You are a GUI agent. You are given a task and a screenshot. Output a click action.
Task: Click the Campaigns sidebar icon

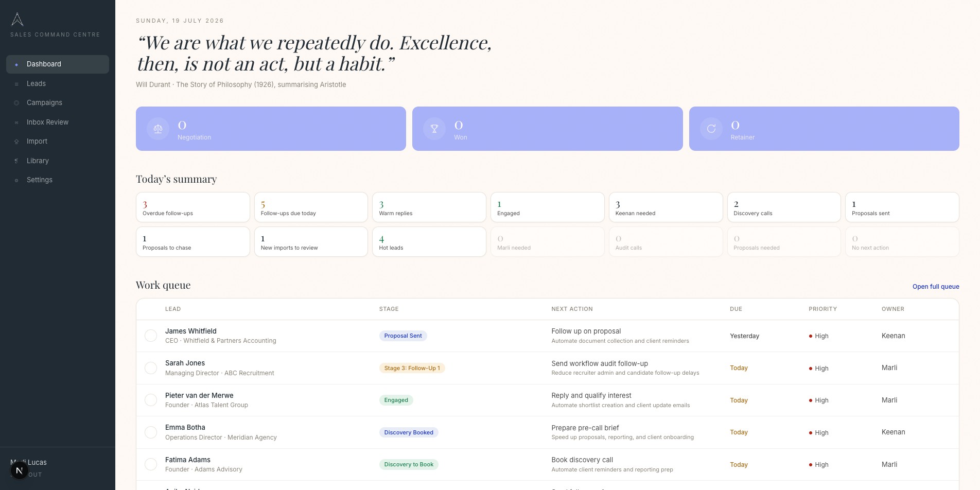pos(16,103)
